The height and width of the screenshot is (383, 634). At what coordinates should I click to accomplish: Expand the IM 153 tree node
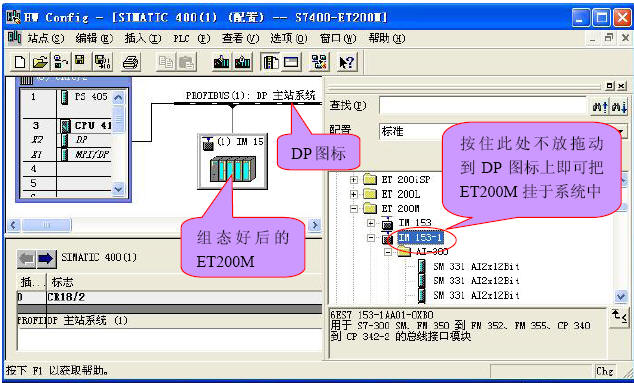pos(371,223)
